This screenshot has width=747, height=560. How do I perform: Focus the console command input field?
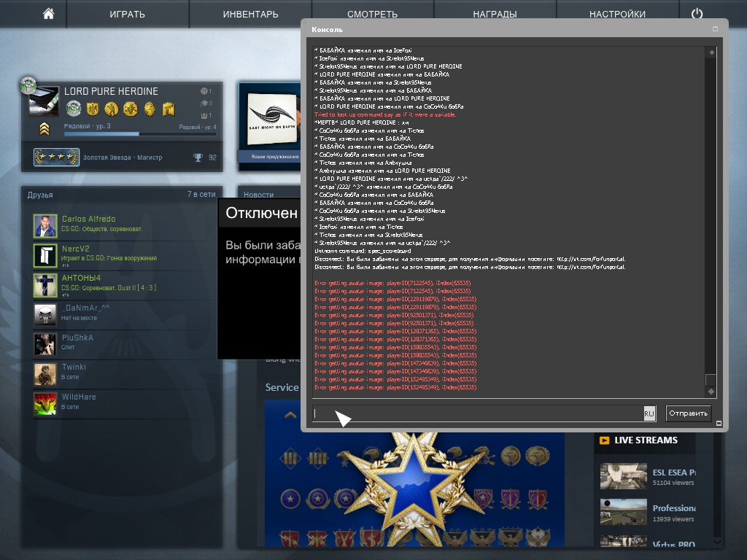(478, 413)
